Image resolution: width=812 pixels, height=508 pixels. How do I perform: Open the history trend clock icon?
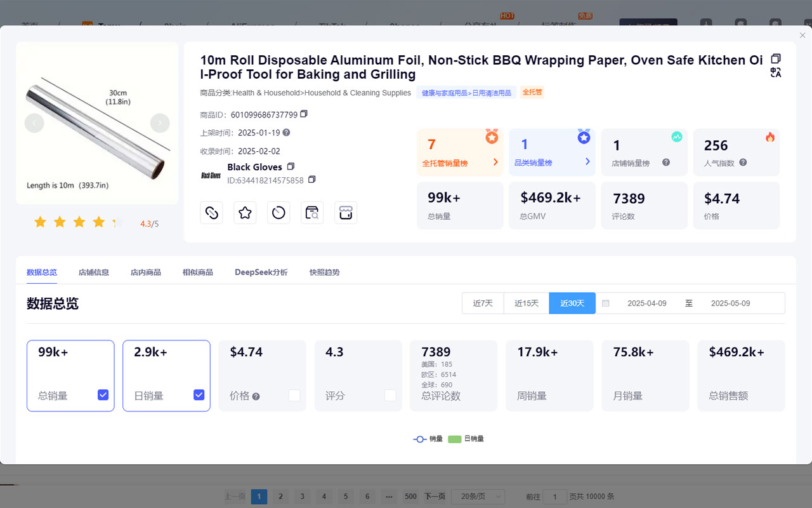point(278,213)
